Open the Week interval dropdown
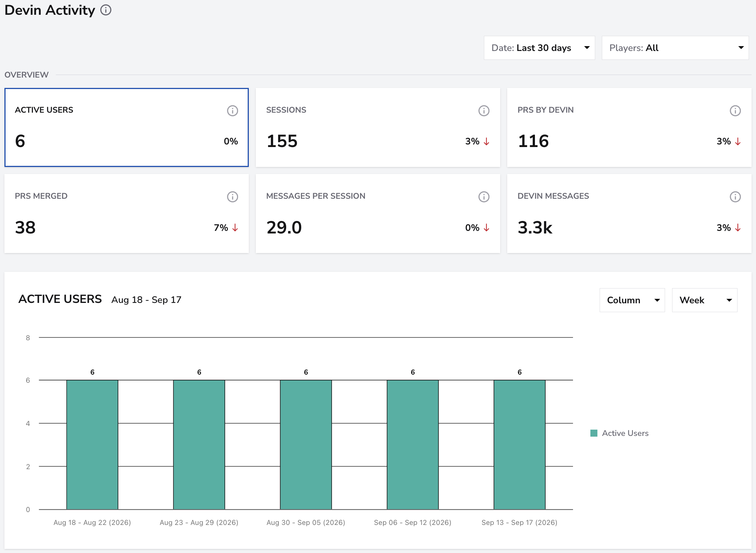Screen dimensions: 756x553 point(705,300)
